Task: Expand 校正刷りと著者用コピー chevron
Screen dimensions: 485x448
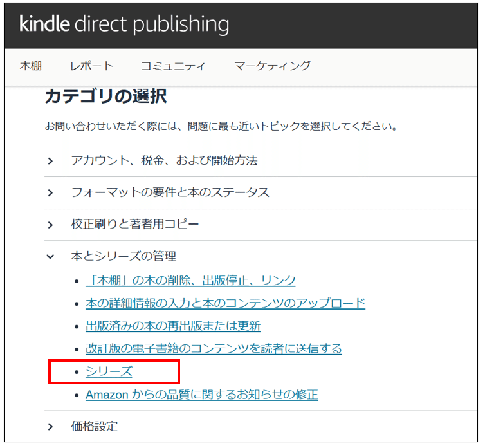Action: tap(50, 225)
